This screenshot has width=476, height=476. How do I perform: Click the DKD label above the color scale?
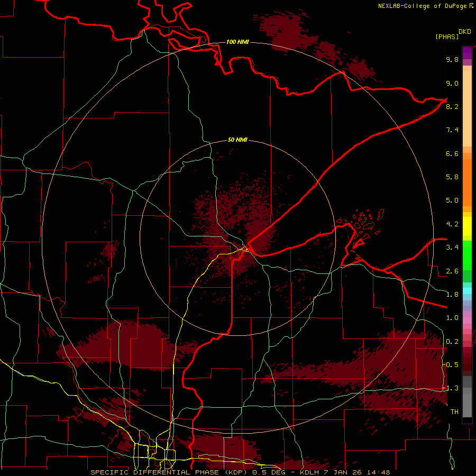point(464,32)
